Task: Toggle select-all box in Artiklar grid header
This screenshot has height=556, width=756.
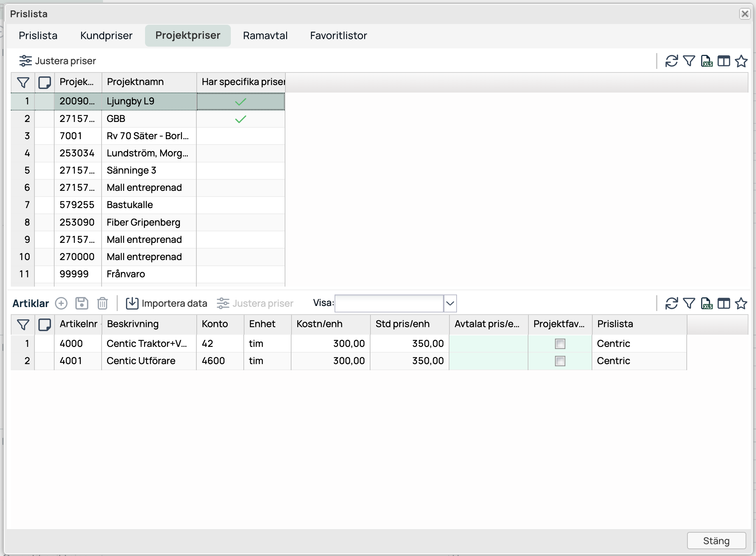Action: (45, 324)
